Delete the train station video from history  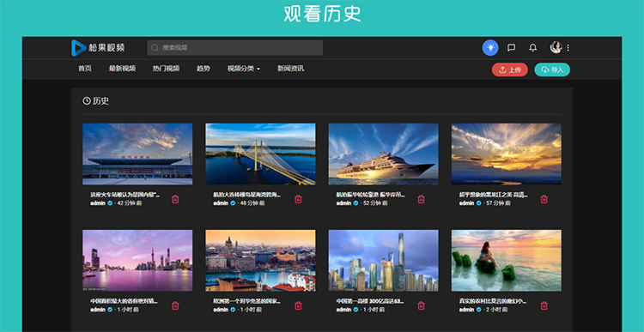pos(175,199)
